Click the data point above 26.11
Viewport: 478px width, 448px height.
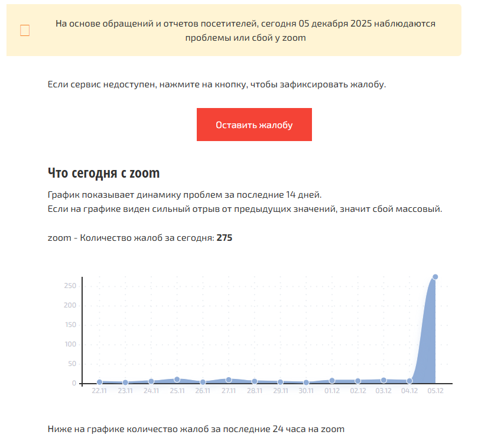click(203, 382)
